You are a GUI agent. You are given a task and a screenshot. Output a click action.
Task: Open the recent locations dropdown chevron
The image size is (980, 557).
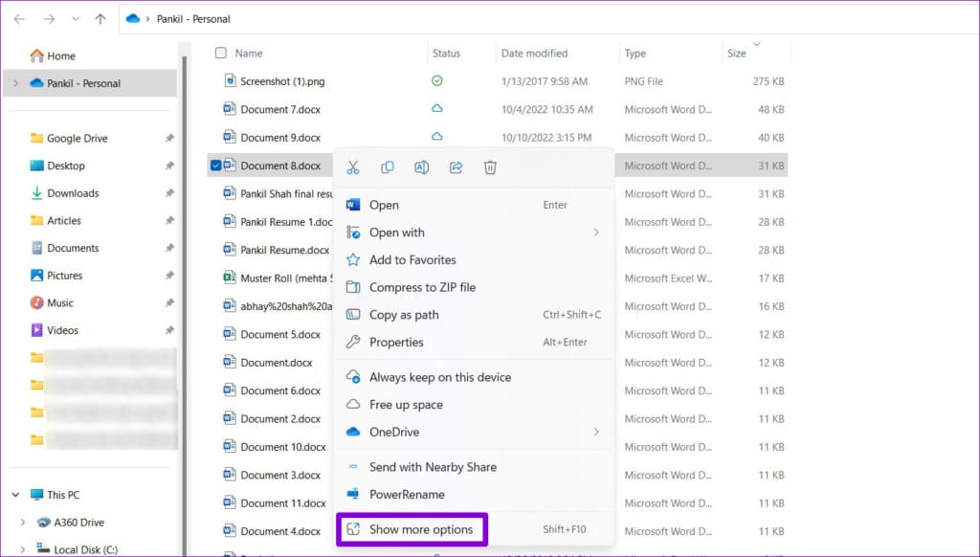tap(76, 19)
